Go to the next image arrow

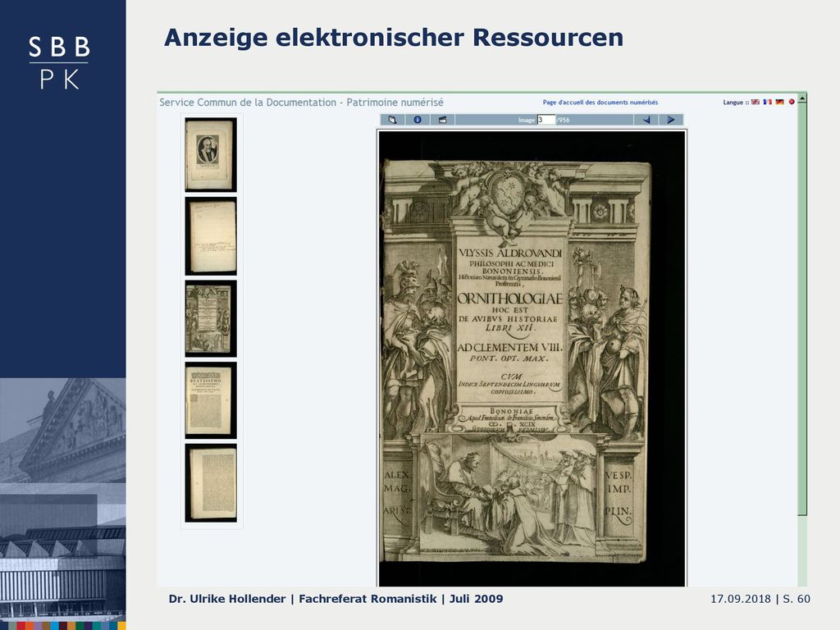point(671,120)
